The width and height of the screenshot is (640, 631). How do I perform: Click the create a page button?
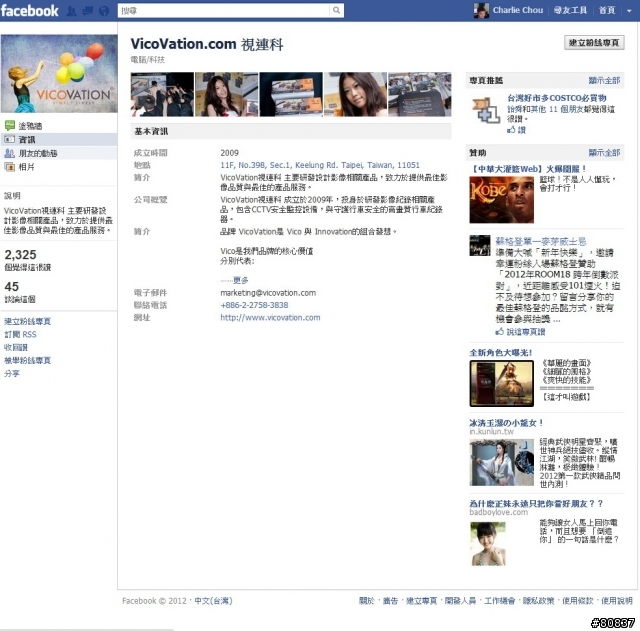click(594, 42)
